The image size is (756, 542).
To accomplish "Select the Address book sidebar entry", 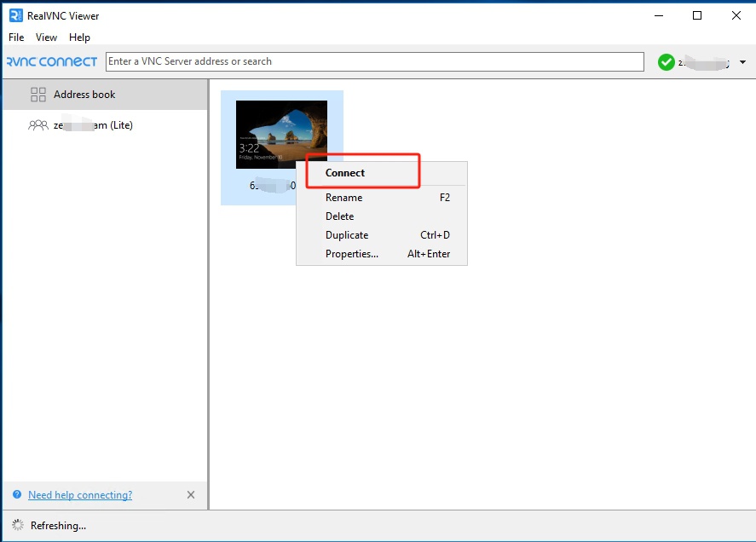I will (84, 94).
